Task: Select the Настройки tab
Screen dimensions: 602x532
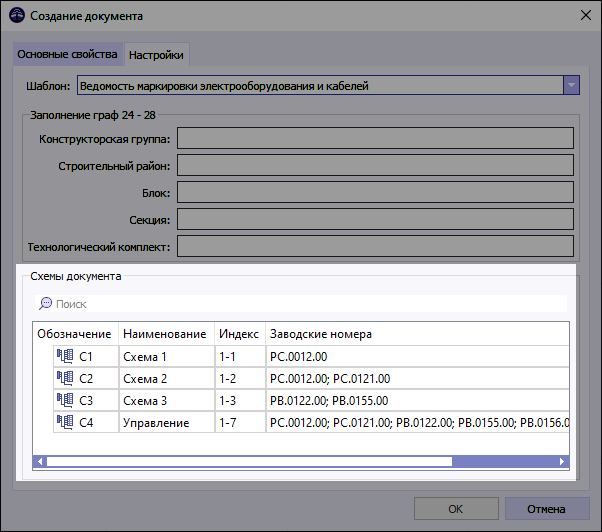Action: [x=156, y=55]
